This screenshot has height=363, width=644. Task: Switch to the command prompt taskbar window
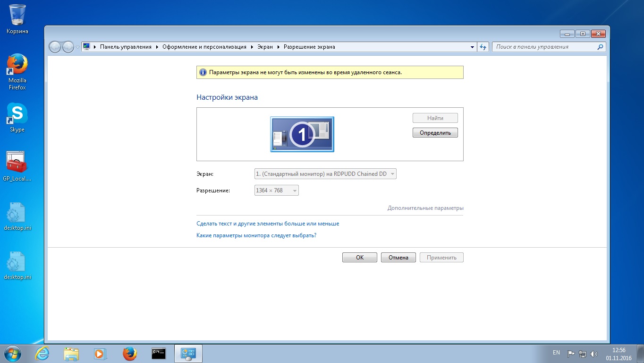click(x=159, y=353)
